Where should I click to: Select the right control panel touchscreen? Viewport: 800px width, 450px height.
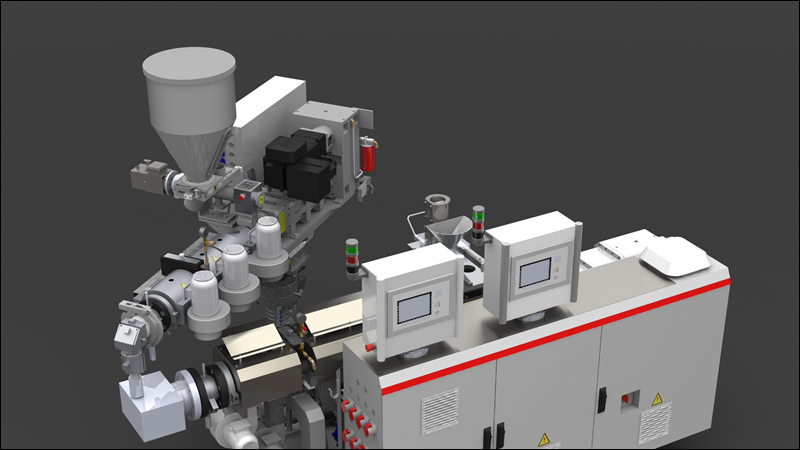535,272
